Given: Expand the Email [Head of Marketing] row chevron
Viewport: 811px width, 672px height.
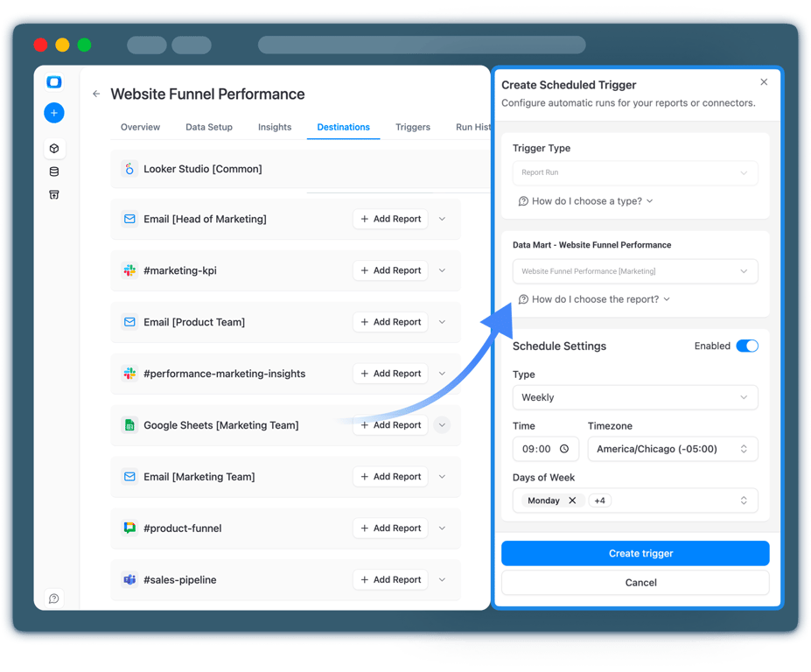Looking at the screenshot, I should click(442, 219).
